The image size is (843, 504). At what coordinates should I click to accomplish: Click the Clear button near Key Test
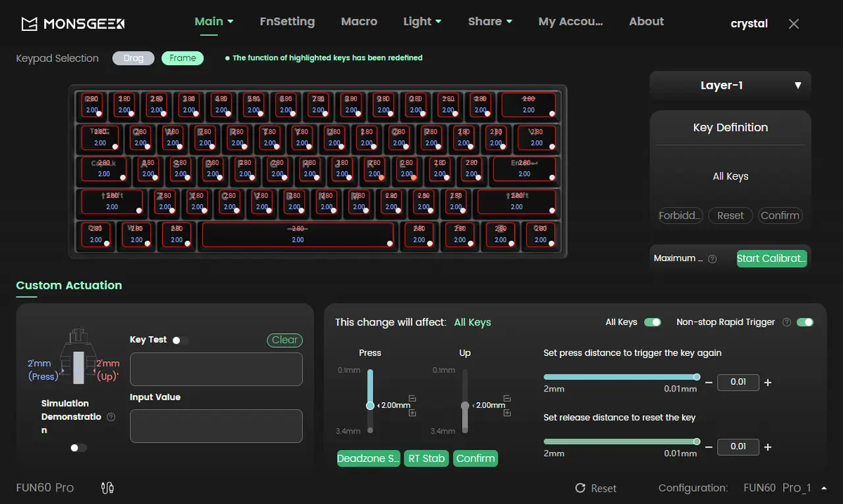(285, 340)
